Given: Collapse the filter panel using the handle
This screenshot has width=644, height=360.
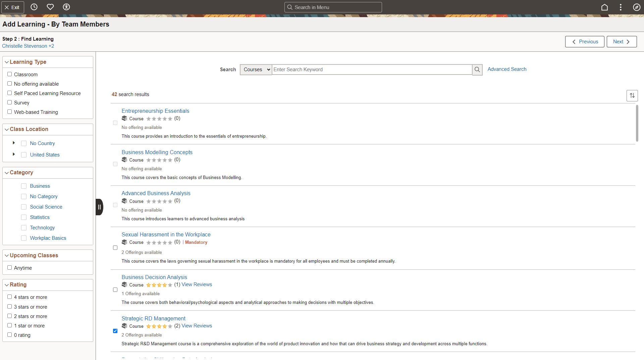Looking at the screenshot, I should (99, 207).
